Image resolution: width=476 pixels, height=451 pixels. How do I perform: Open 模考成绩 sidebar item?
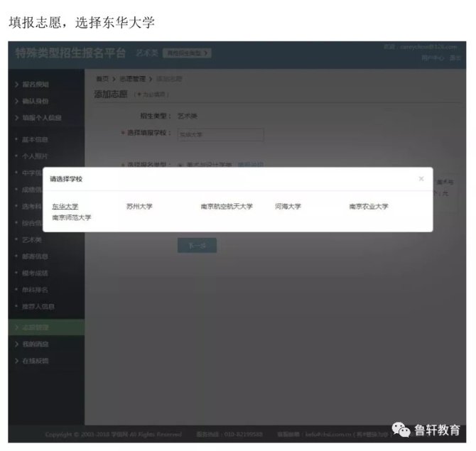pyautogui.click(x=35, y=273)
